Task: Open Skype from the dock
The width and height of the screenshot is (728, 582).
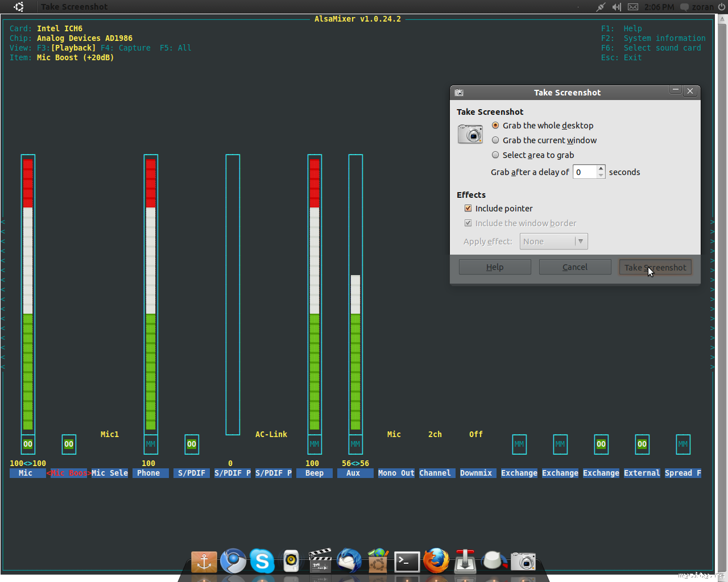Action: click(x=262, y=561)
